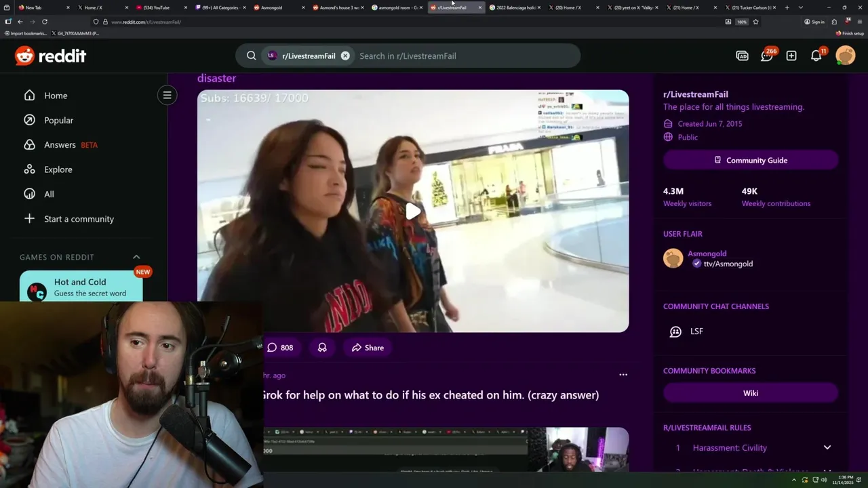Click the 49K weekly contributions stat
This screenshot has height=488, width=868.
coord(776,197)
